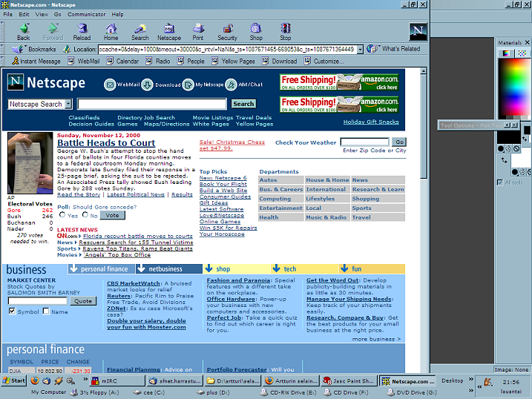
Task: Jump to the personal finance section arrow
Action: tap(73, 268)
